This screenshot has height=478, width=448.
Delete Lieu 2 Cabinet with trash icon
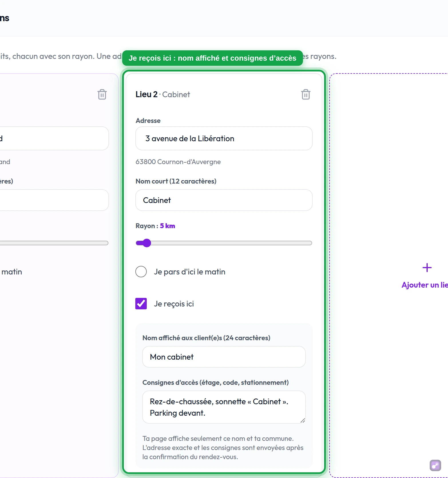pos(306,94)
